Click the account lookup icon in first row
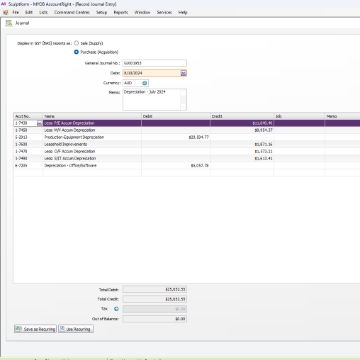The width and height of the screenshot is (360, 360). (x=40, y=123)
